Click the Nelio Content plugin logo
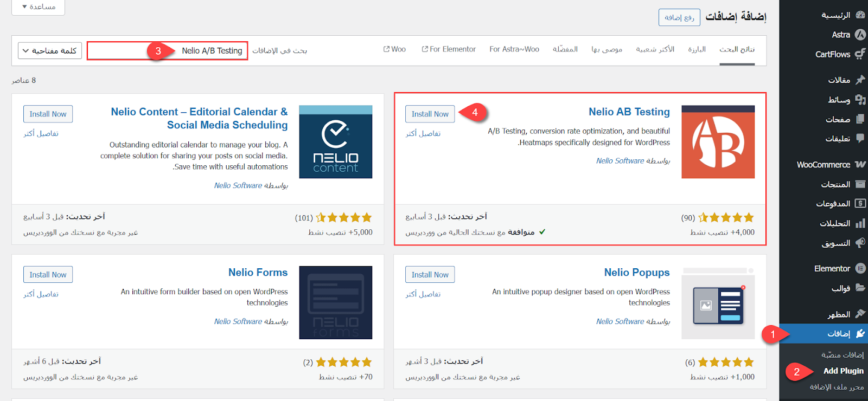 (x=336, y=142)
